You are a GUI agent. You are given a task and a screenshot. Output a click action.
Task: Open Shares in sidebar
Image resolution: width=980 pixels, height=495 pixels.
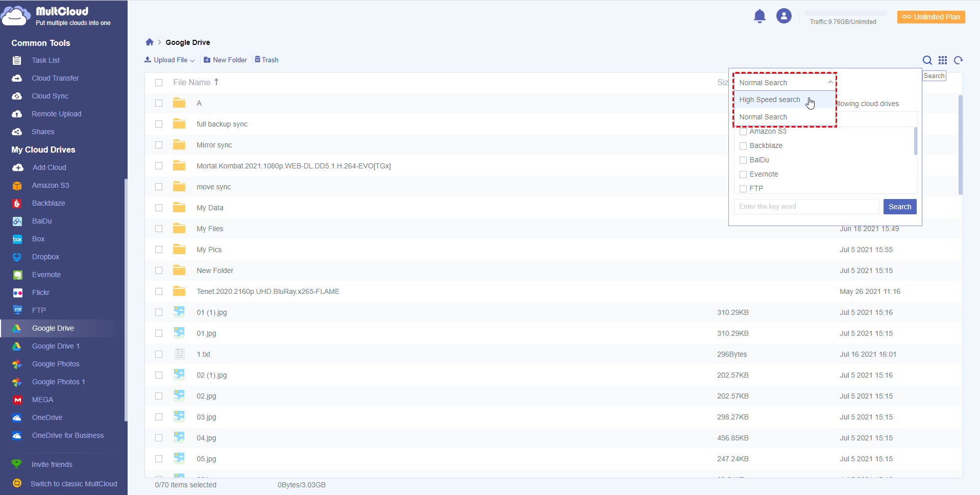pyautogui.click(x=43, y=132)
